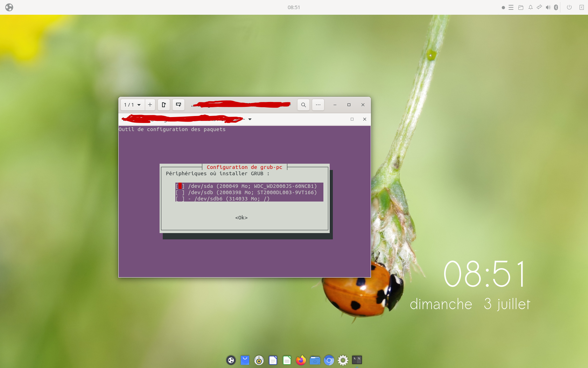Image resolution: width=588 pixels, height=368 pixels.
Task: Add a new terminal tab with the plus button
Action: (150, 105)
